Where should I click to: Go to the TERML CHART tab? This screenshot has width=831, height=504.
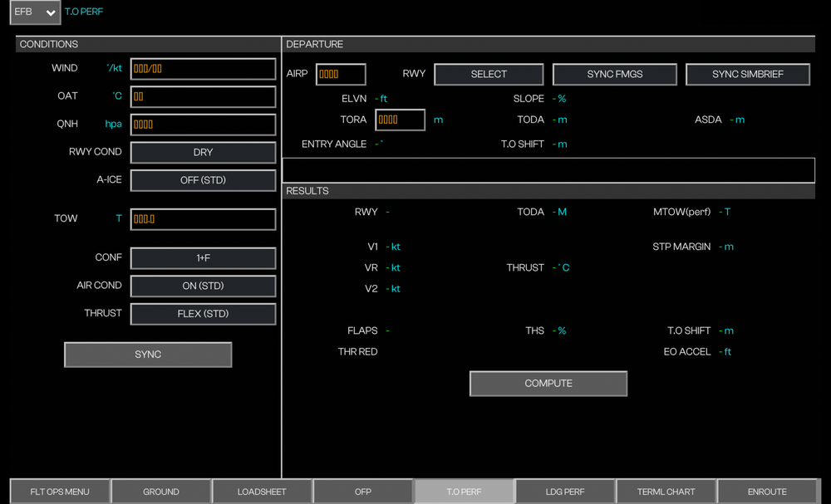666,492
